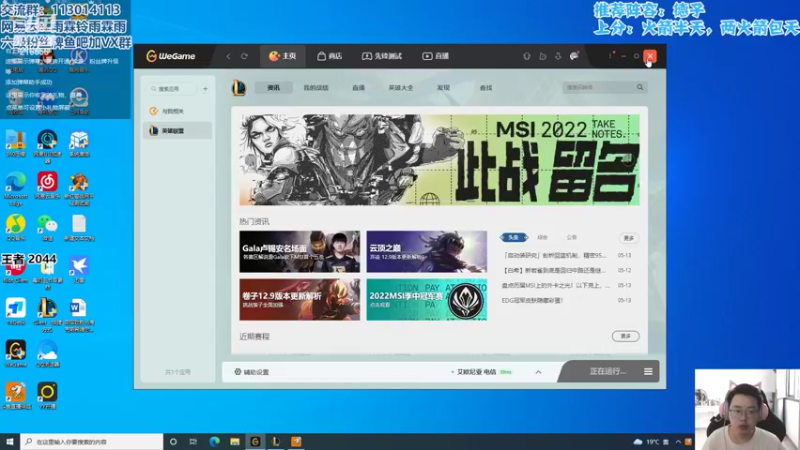Click the League of Legends logo above the news
800x450 pixels.
coord(239,88)
